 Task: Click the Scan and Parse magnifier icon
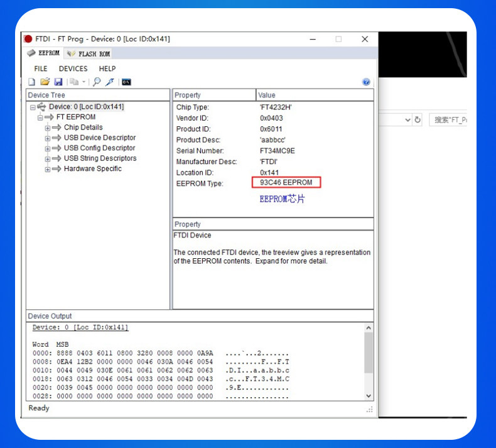pyautogui.click(x=97, y=82)
